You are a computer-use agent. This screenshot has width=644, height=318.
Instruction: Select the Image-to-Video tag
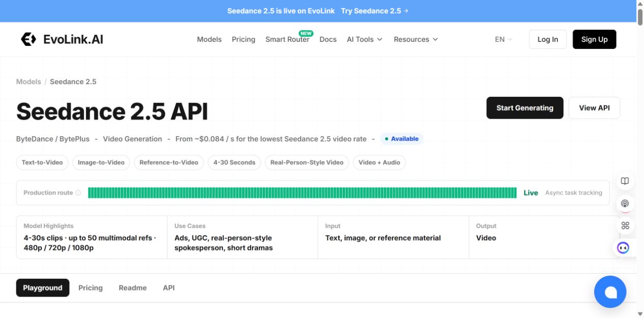click(101, 163)
